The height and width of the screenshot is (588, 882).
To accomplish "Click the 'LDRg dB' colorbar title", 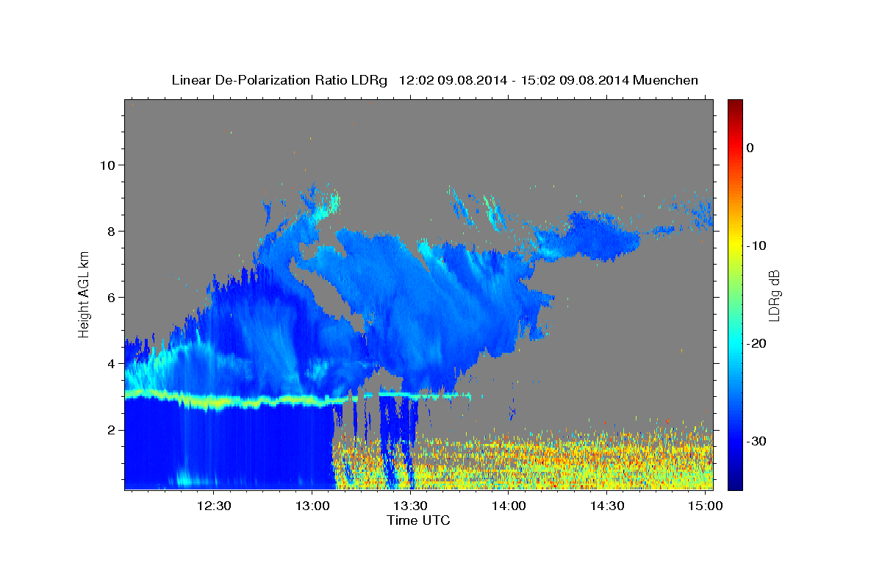I will [x=774, y=294].
